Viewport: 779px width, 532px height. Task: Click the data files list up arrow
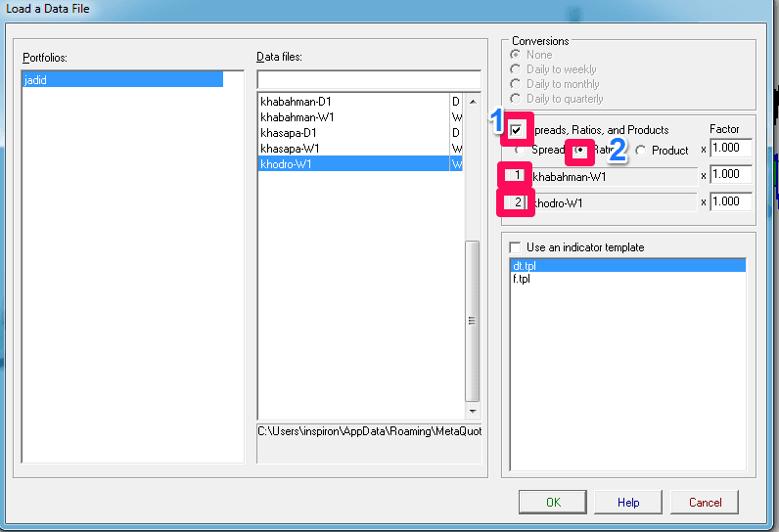coord(473,102)
